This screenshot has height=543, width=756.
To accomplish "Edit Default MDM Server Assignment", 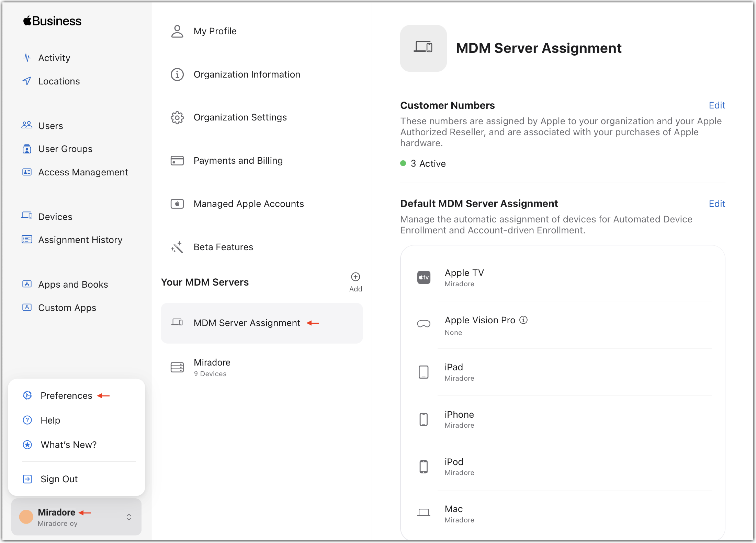I will [x=717, y=204].
